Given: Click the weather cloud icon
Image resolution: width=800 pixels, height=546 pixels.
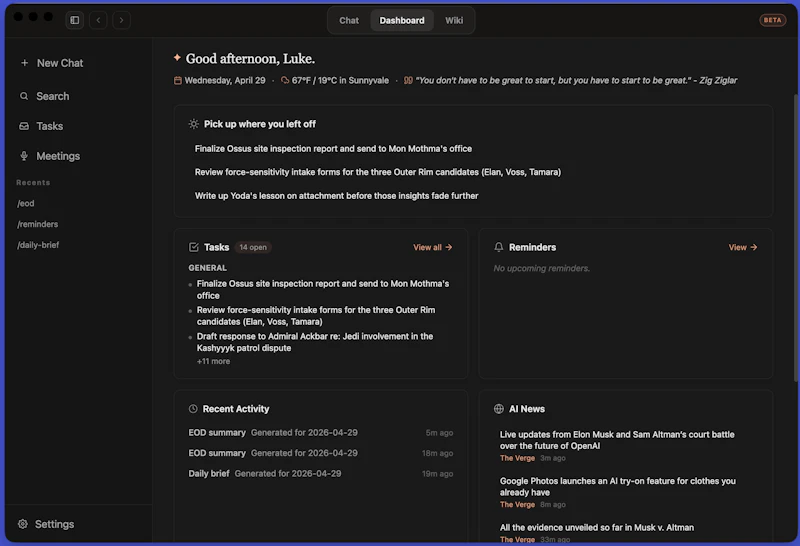Looking at the screenshot, I should pos(285,80).
